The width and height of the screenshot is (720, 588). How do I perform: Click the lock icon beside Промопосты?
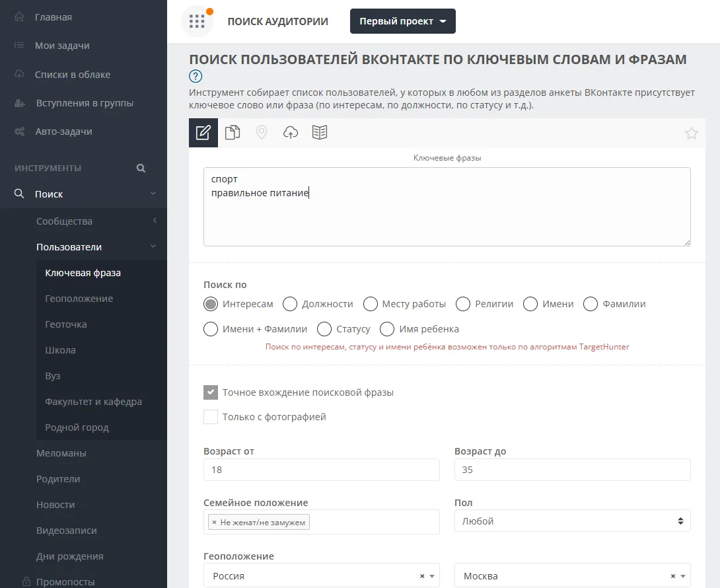pyautogui.click(x=26, y=581)
